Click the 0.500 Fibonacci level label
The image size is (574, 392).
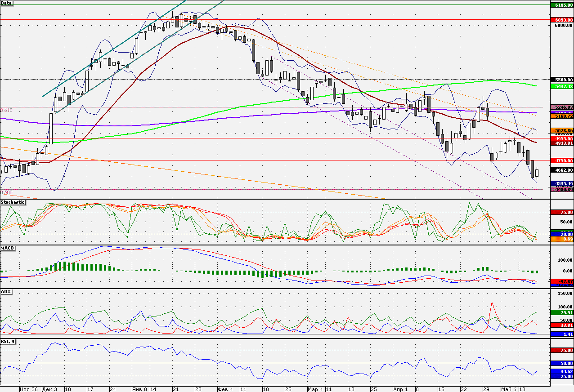[6, 192]
